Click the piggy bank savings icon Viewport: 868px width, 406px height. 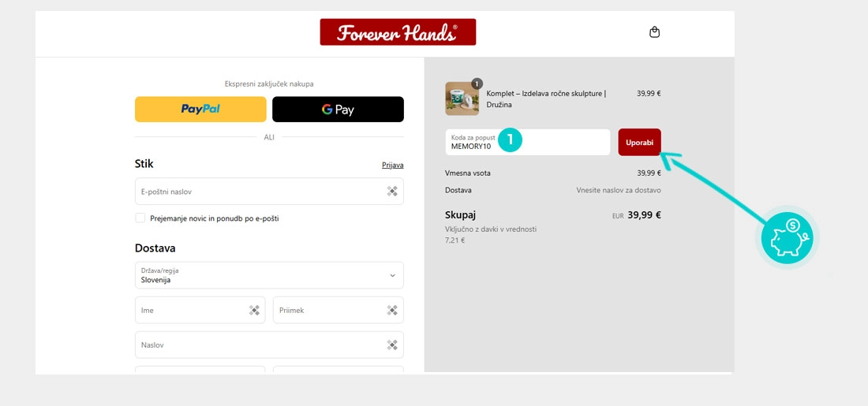[x=787, y=238]
